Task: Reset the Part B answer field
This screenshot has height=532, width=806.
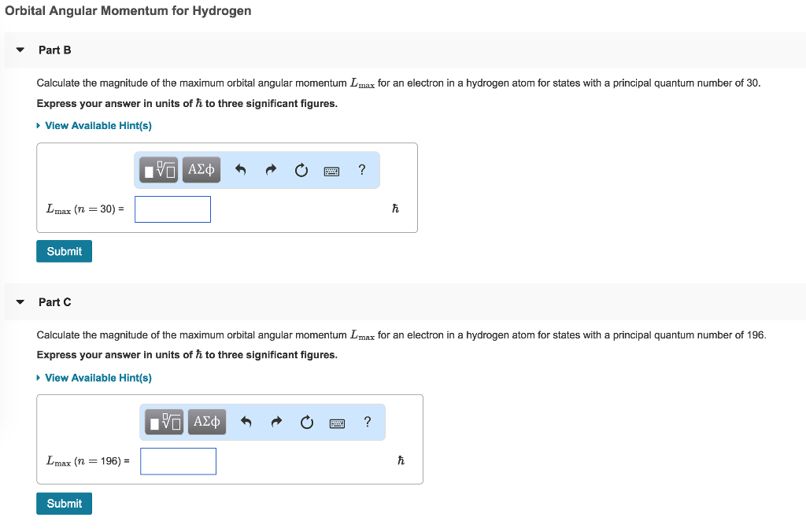Action: 301,169
